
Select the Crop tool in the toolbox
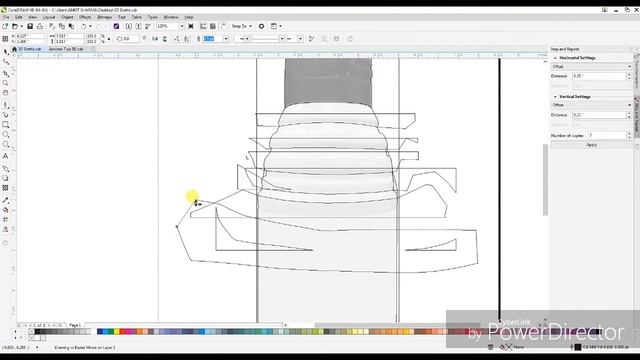tap(5, 73)
